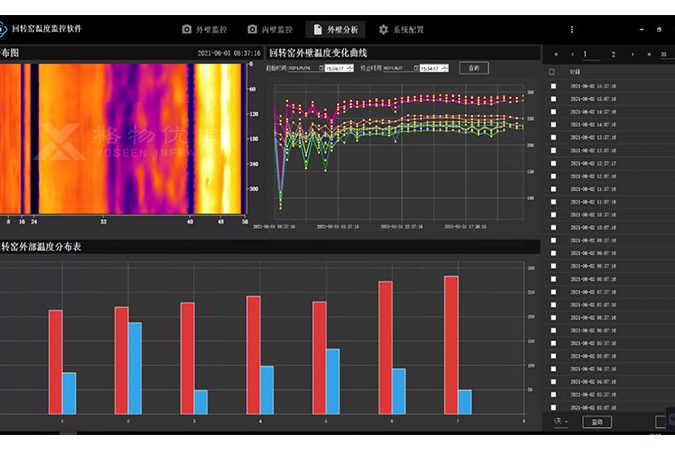Check the 2021-06-02 12:37:17 record
This screenshot has width=675, height=450.
tap(552, 163)
